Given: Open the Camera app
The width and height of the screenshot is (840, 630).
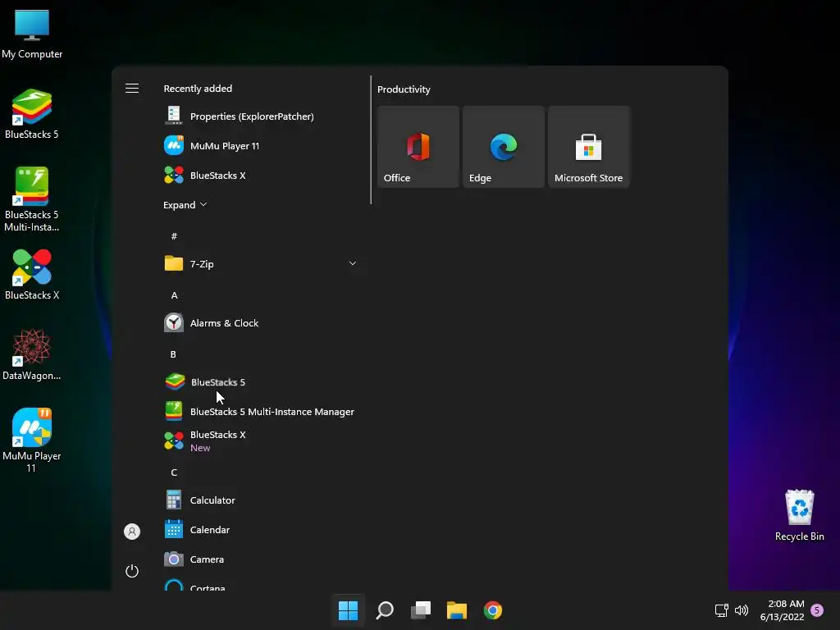Looking at the screenshot, I should (261, 559).
